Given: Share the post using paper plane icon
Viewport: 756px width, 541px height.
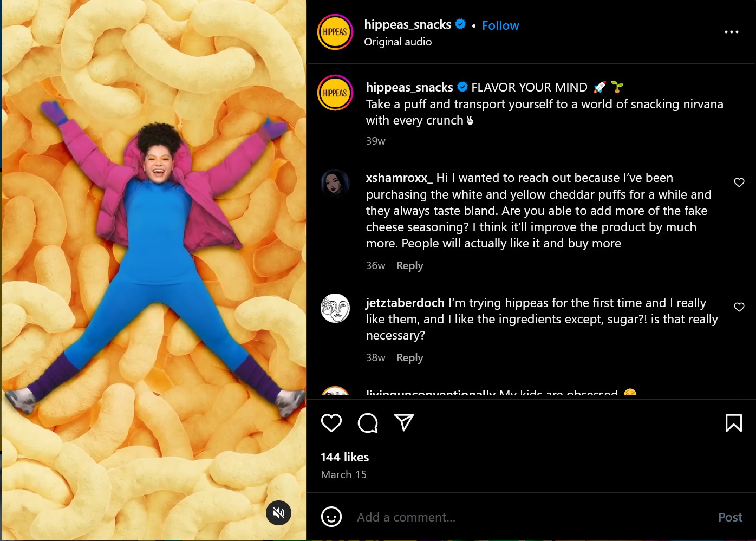Looking at the screenshot, I should [404, 422].
